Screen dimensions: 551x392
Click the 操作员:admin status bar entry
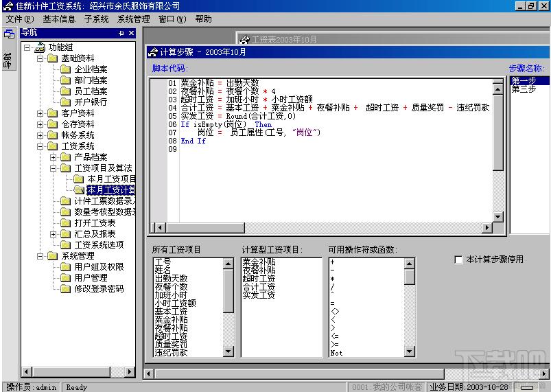[32, 387]
